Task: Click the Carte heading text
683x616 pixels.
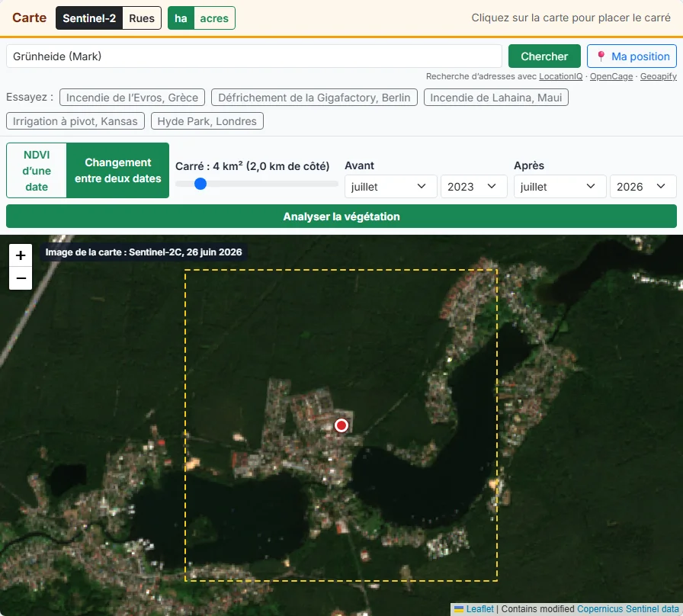Action: click(x=29, y=18)
